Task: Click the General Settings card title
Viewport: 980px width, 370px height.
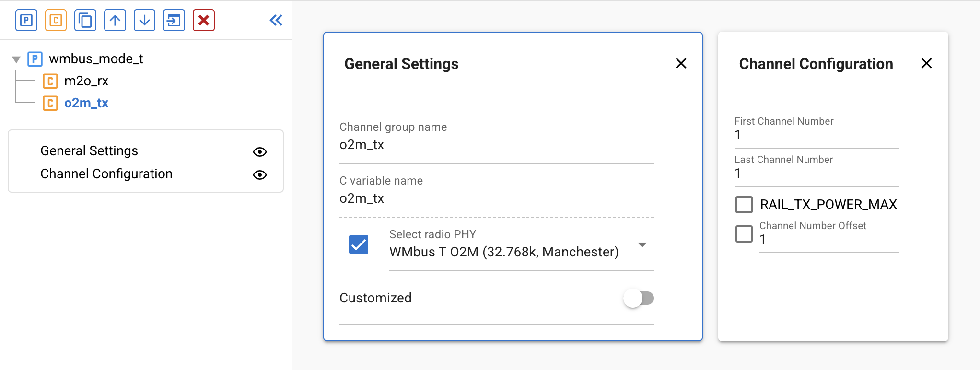Action: coord(401,64)
